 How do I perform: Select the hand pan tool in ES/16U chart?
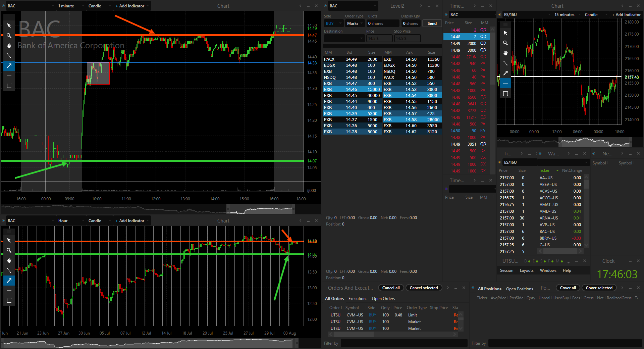505,53
